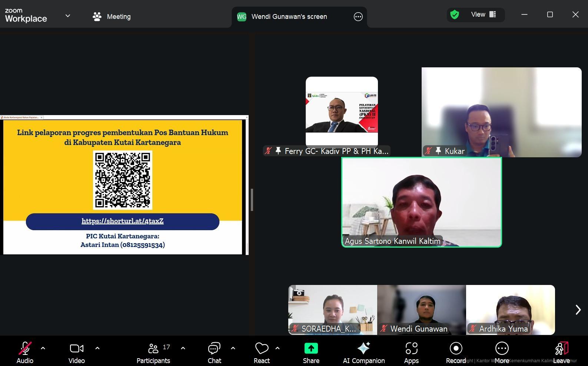Viewport: 588px width, 366px height.
Task: Select Wendi Gunawan's screen tab
Action: pos(289,17)
